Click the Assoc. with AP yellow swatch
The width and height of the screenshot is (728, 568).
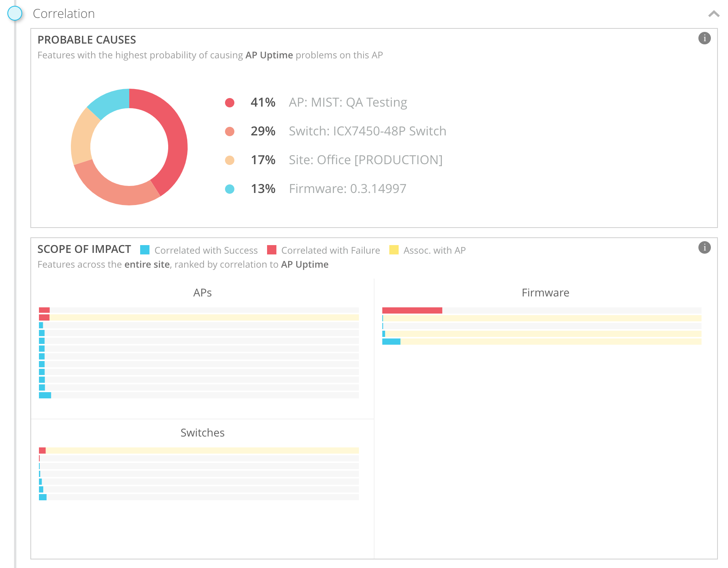coord(394,250)
